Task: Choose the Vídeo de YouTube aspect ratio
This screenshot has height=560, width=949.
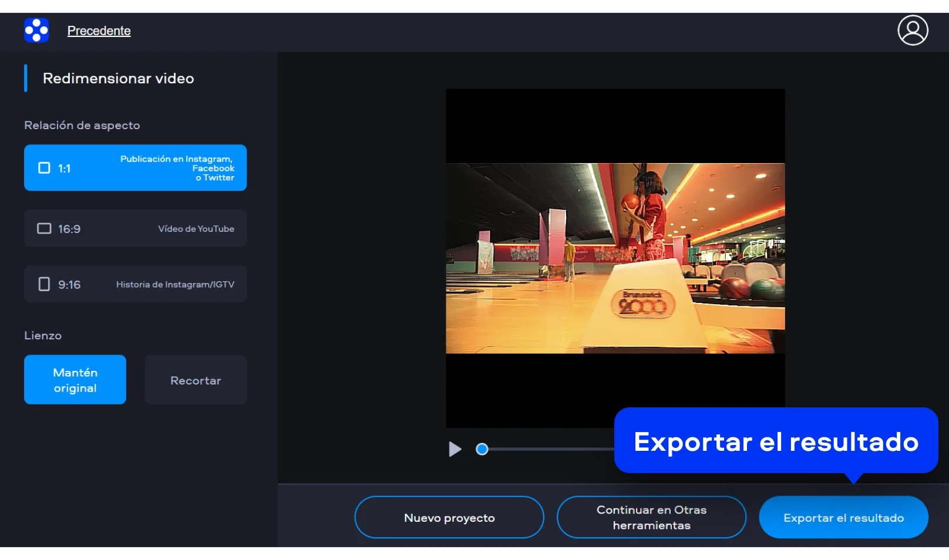Action: (196, 228)
